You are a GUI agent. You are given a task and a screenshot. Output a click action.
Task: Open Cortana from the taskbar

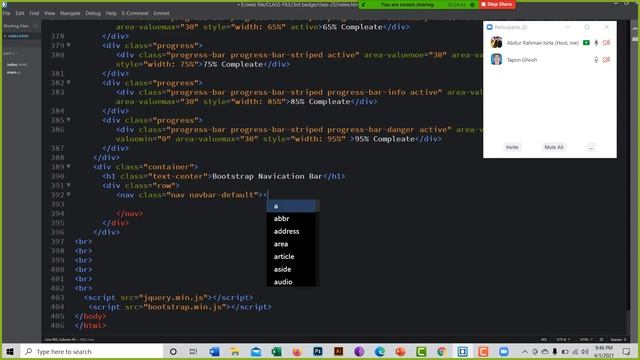tap(173, 351)
